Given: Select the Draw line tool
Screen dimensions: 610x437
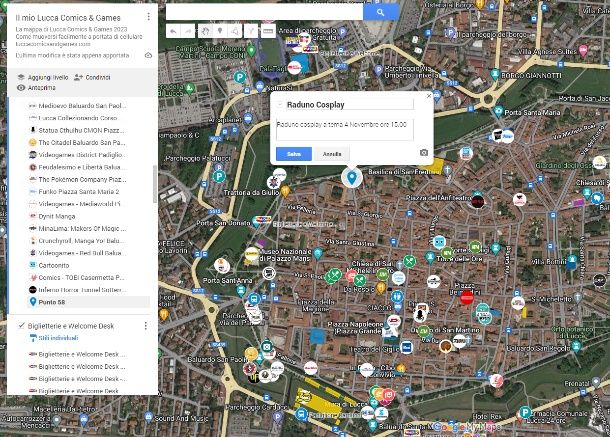Looking at the screenshot, I should click(x=235, y=31).
